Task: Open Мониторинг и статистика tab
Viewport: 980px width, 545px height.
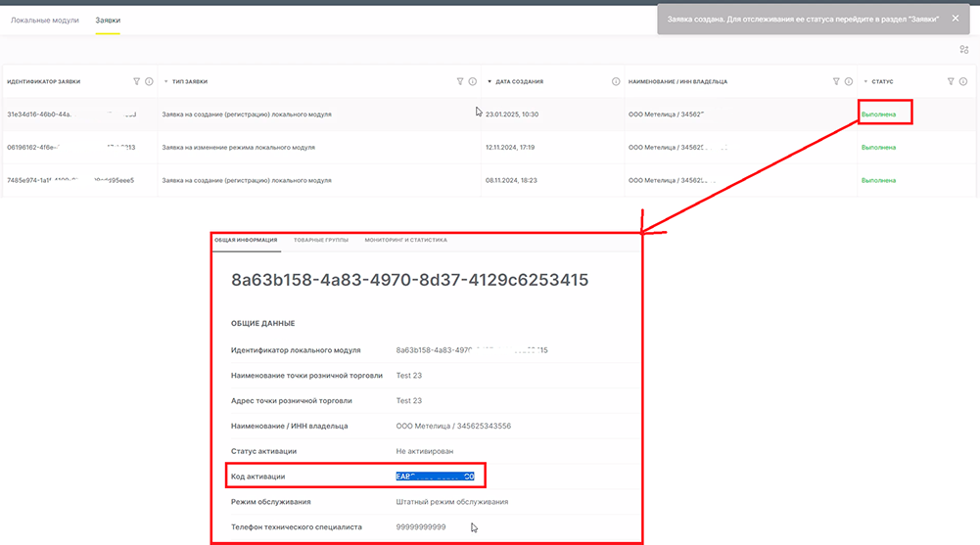Action: click(x=405, y=240)
